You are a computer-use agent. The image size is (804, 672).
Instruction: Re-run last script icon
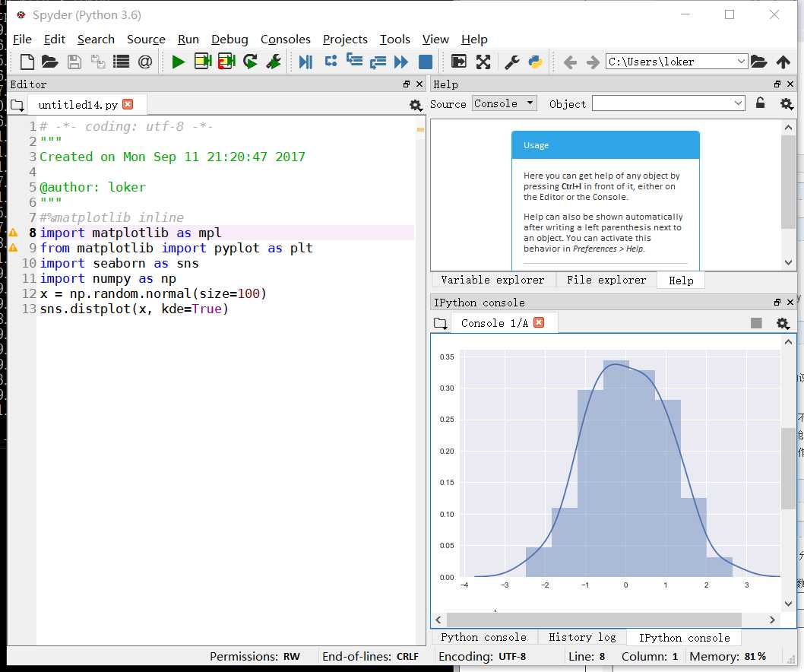[250, 62]
